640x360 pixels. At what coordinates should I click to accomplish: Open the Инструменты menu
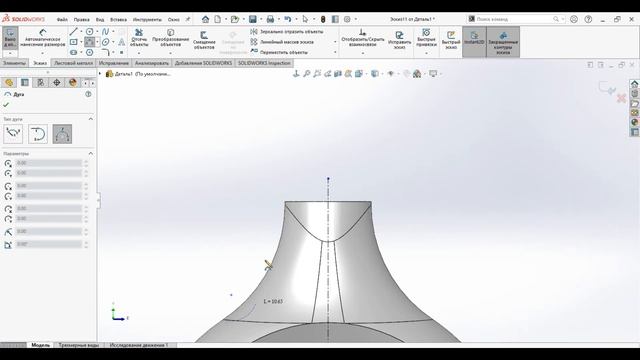pos(147,20)
